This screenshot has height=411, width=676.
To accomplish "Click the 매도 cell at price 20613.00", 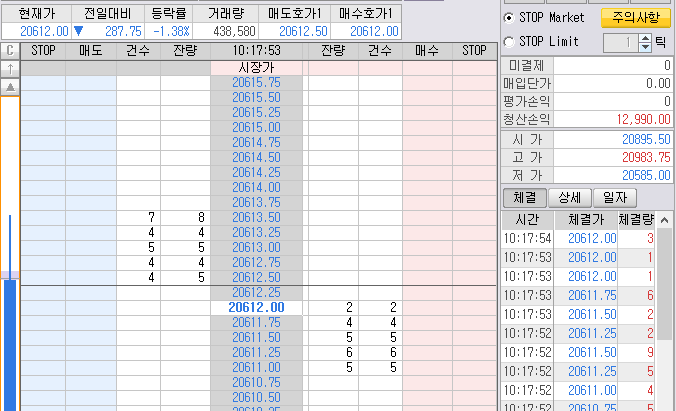I will 91,248.
